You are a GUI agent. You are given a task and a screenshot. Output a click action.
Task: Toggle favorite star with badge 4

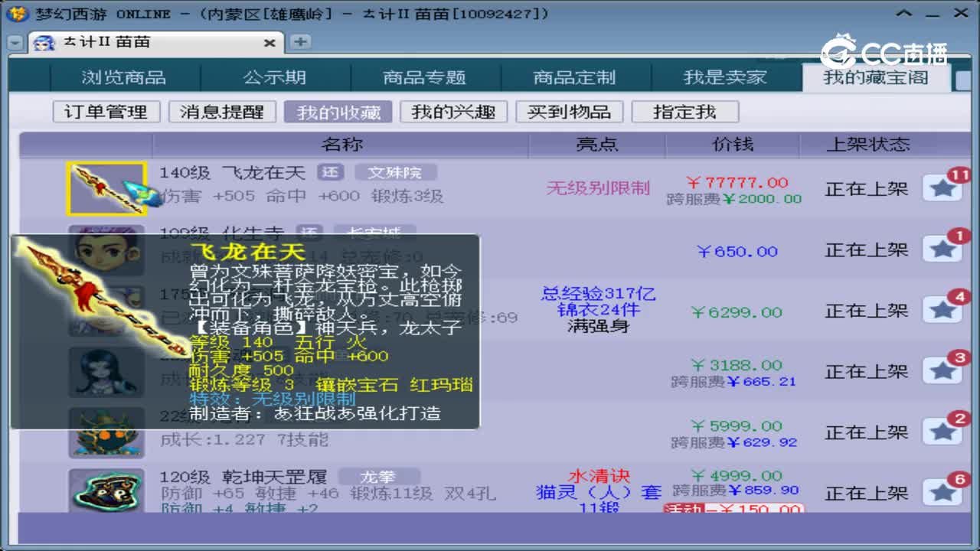(x=942, y=310)
